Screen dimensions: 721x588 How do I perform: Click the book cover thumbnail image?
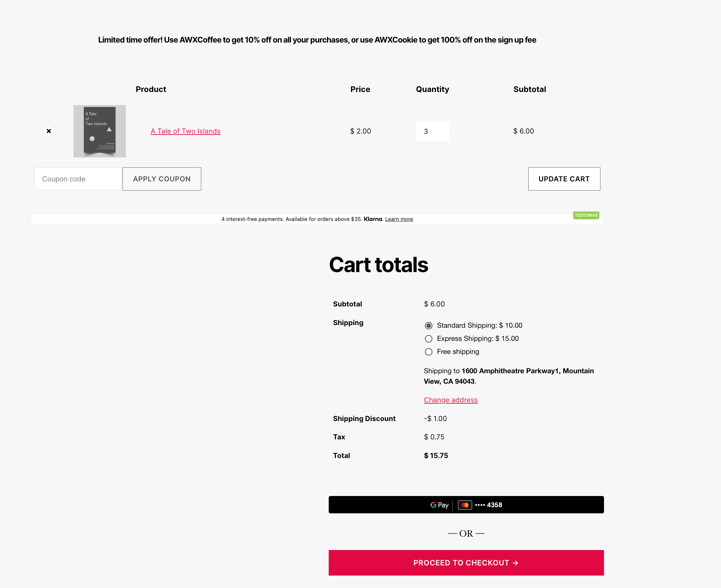(x=99, y=131)
